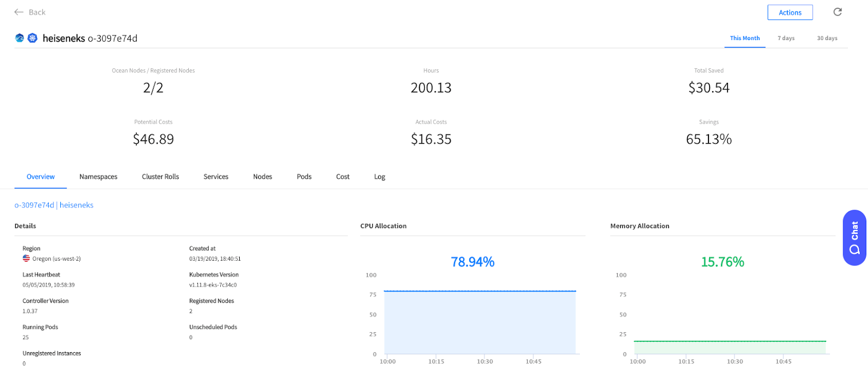Open the Chat widget
Image resolution: width=868 pixels, height=382 pixels.
click(x=854, y=237)
